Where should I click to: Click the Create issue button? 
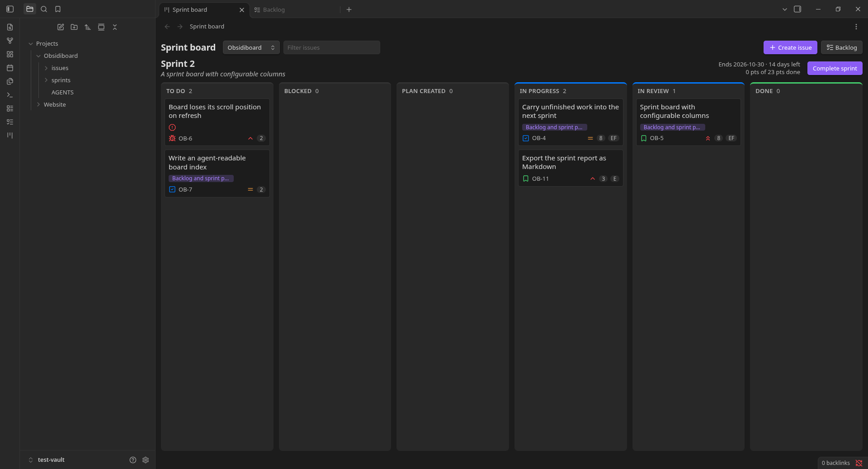tap(790, 47)
